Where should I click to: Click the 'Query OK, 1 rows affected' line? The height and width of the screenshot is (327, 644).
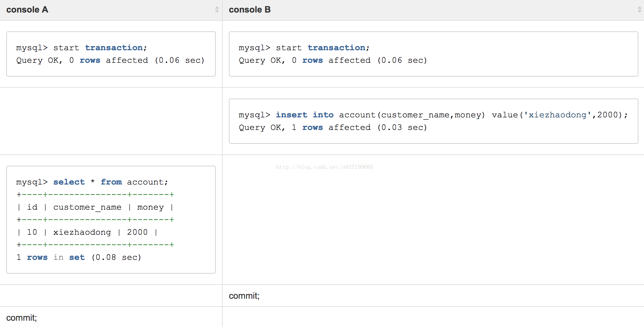333,127
